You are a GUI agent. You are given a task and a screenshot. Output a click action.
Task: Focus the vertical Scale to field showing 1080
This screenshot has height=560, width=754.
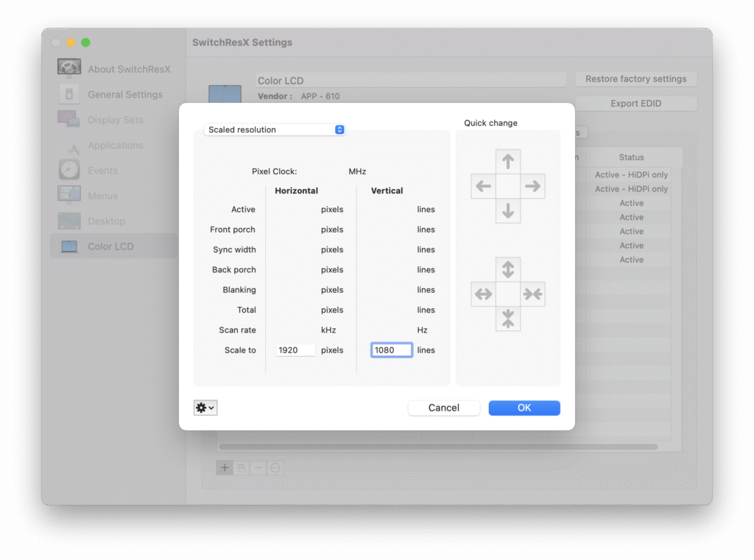point(392,350)
